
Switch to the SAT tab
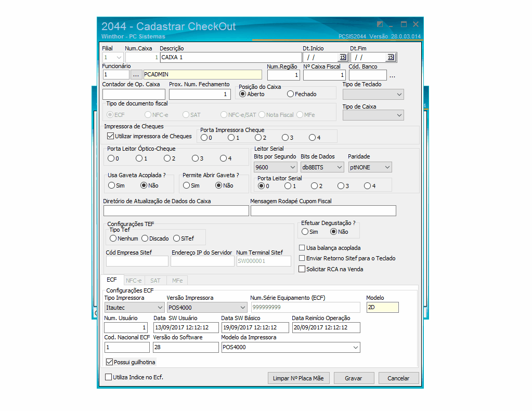[x=155, y=281]
